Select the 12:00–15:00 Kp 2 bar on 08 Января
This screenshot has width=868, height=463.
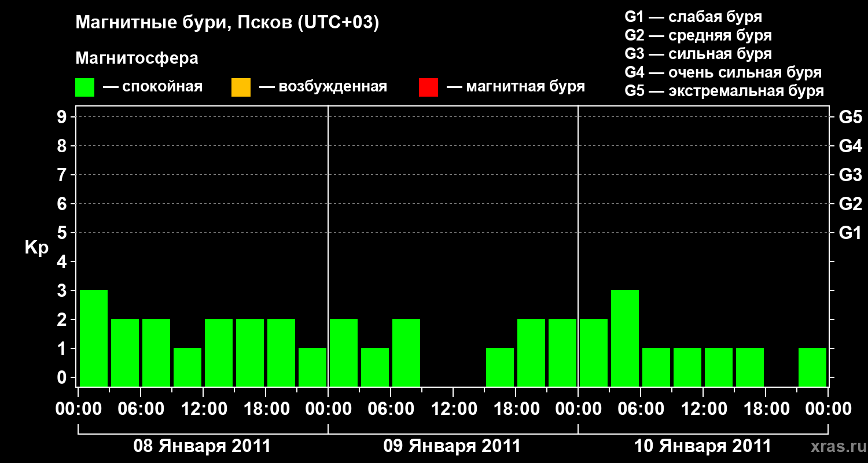pos(219,352)
